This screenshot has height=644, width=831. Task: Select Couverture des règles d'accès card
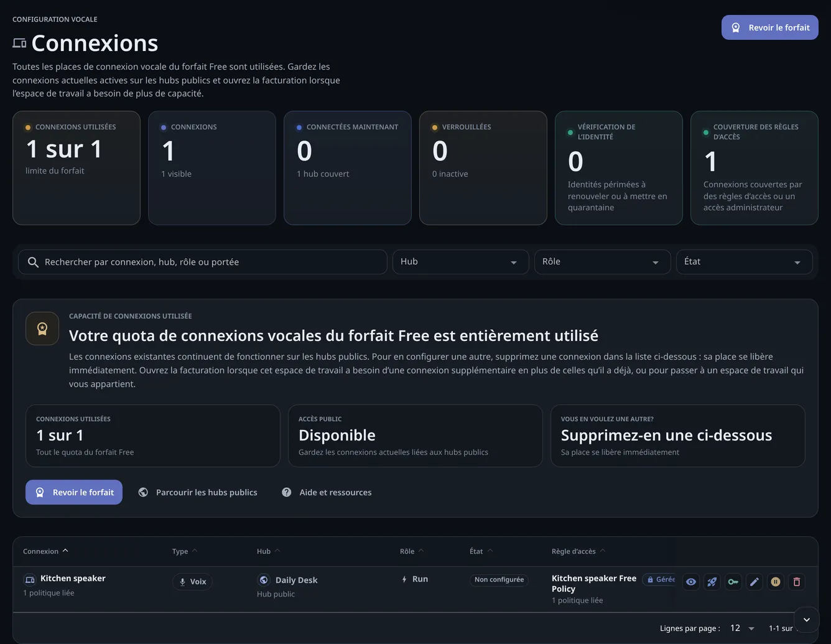754,168
